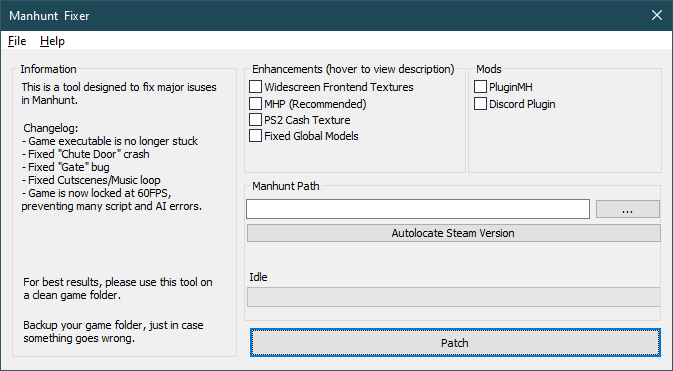Click 'Game executable is no longer stuck' text
Image resolution: width=673 pixels, height=371 pixels.
[x=109, y=141]
